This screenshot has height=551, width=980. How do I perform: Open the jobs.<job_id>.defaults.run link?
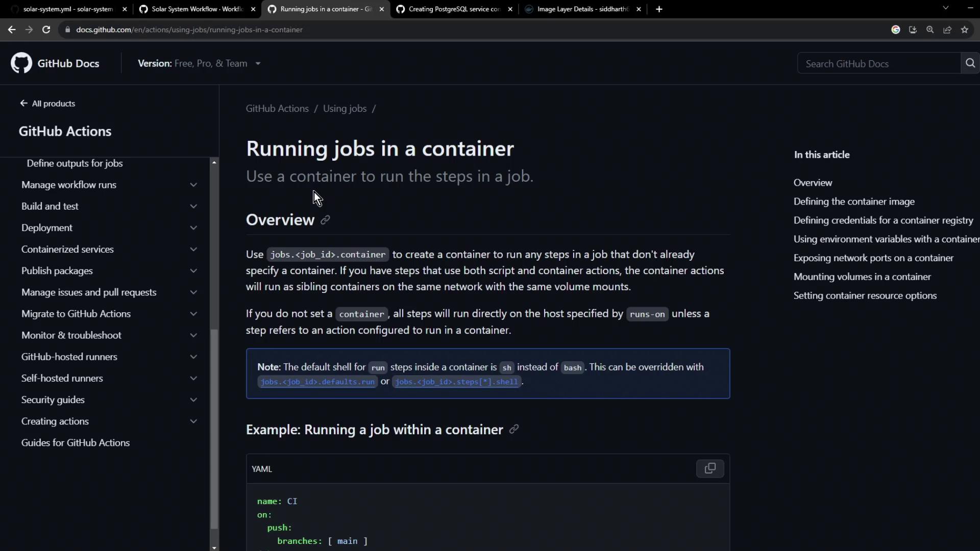coord(317,382)
